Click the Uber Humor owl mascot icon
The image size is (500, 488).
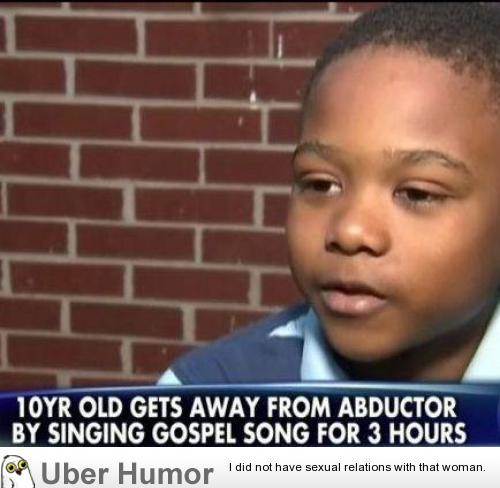17,471
